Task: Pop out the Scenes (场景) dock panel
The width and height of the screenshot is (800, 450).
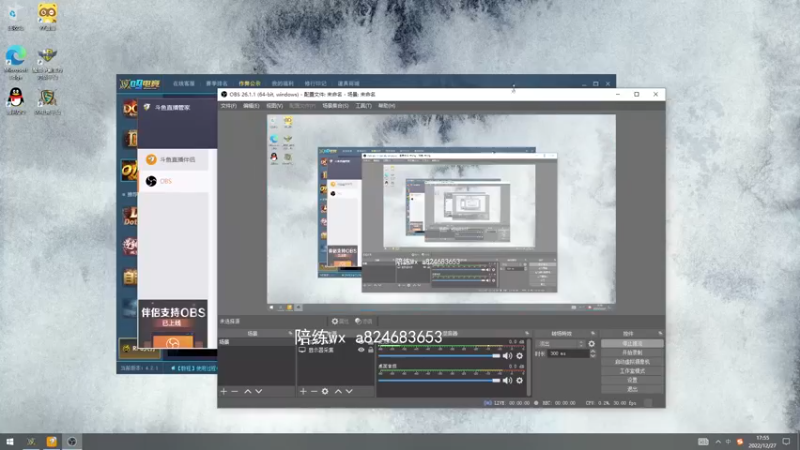Action: pos(290,333)
